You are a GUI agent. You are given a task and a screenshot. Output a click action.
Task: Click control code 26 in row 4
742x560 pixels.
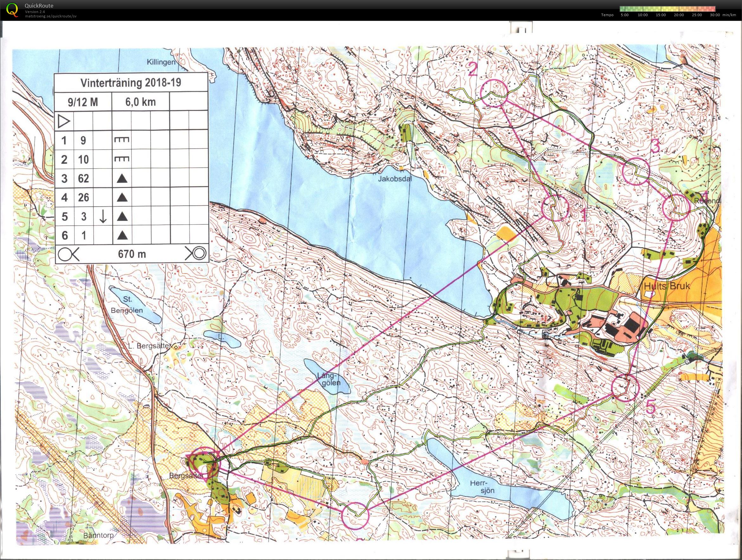[x=83, y=198]
